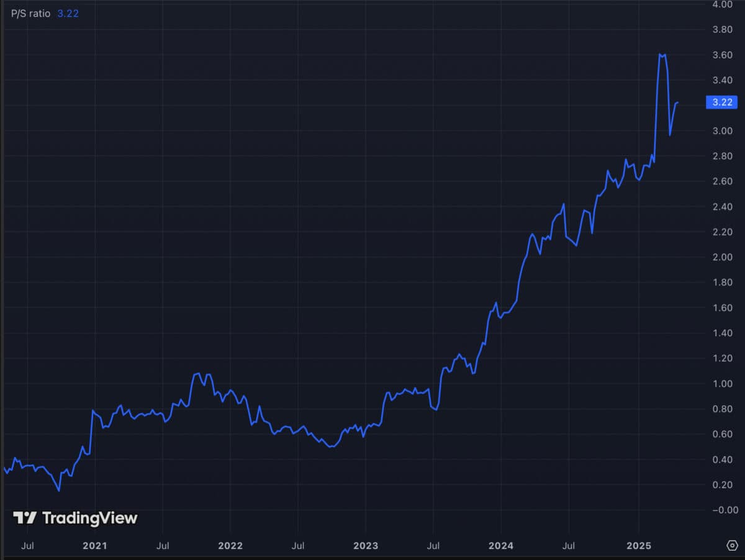Click the 2021 label on time axis

coord(94,546)
